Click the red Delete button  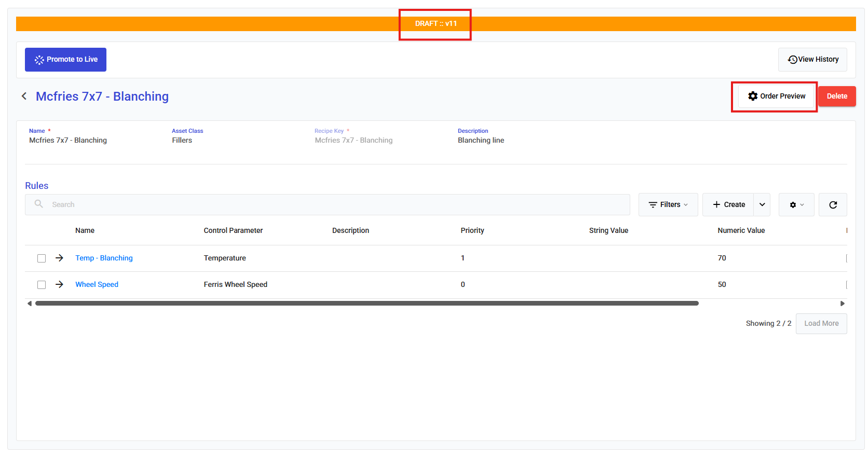coord(837,96)
